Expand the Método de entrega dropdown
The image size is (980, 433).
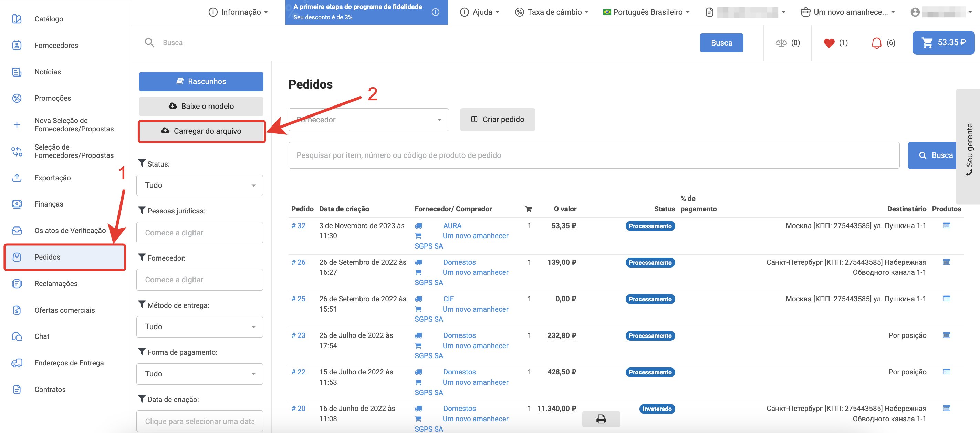(199, 327)
